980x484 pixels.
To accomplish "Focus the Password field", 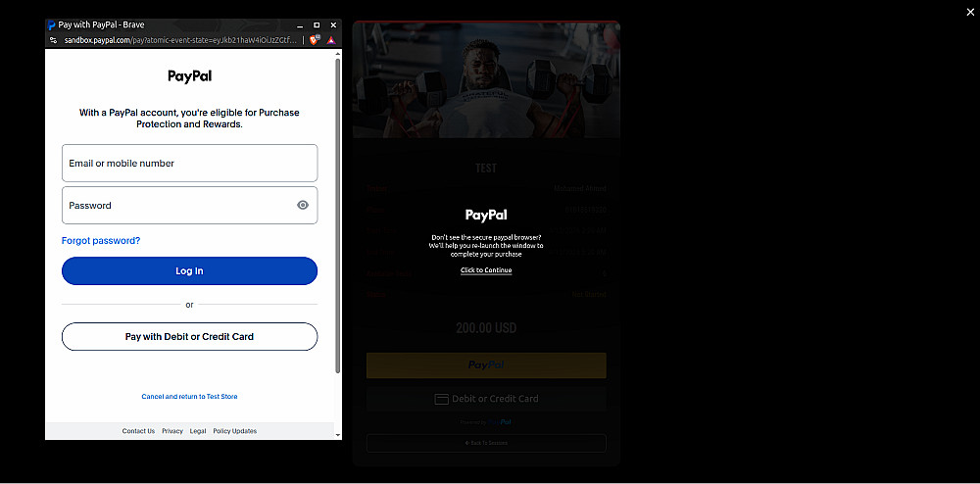I will [189, 206].
